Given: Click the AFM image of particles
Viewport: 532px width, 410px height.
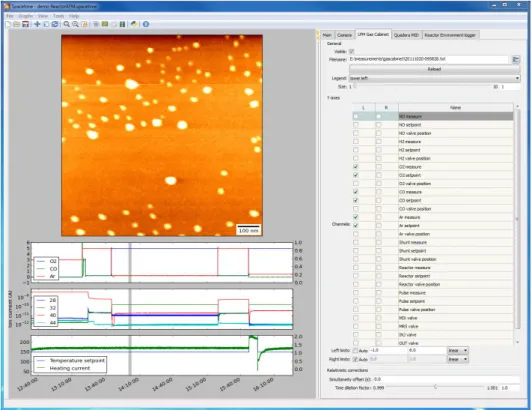Looking at the screenshot, I should pyautogui.click(x=162, y=135).
